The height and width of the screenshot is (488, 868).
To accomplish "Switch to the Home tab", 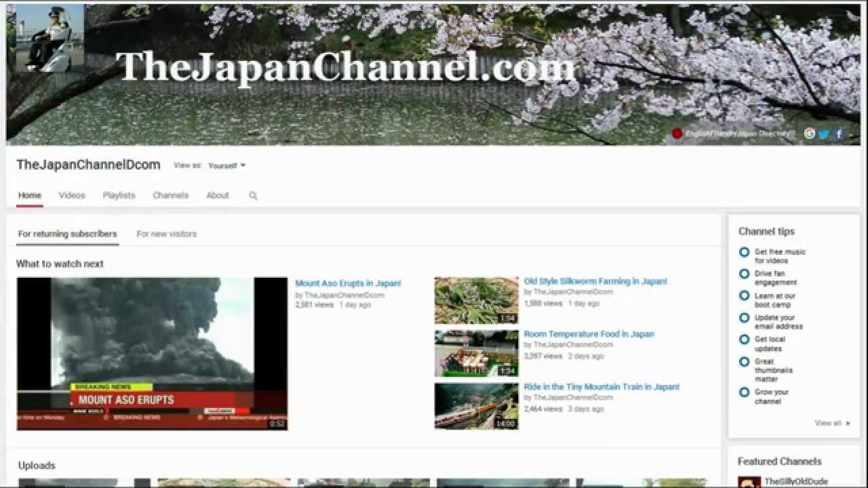I will 30,195.
